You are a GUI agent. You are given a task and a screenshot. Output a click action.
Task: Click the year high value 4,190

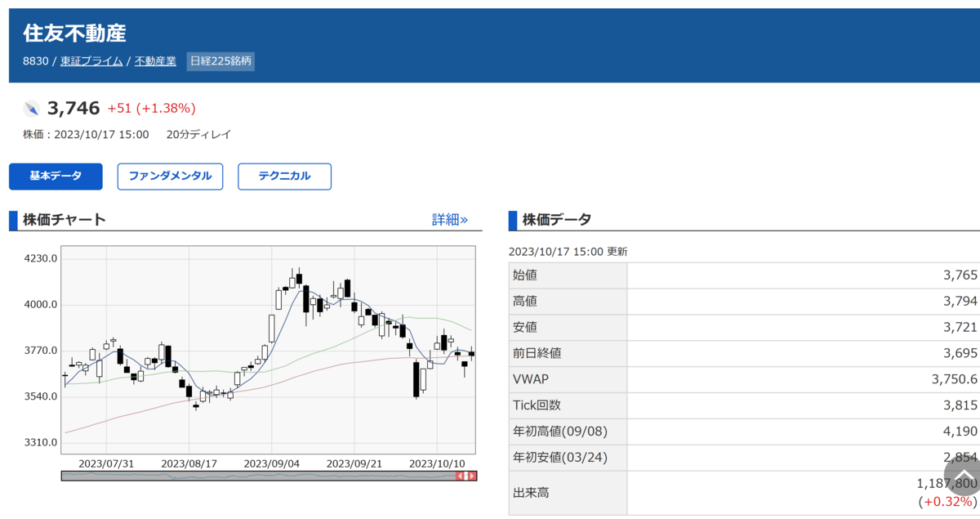pyautogui.click(x=960, y=432)
